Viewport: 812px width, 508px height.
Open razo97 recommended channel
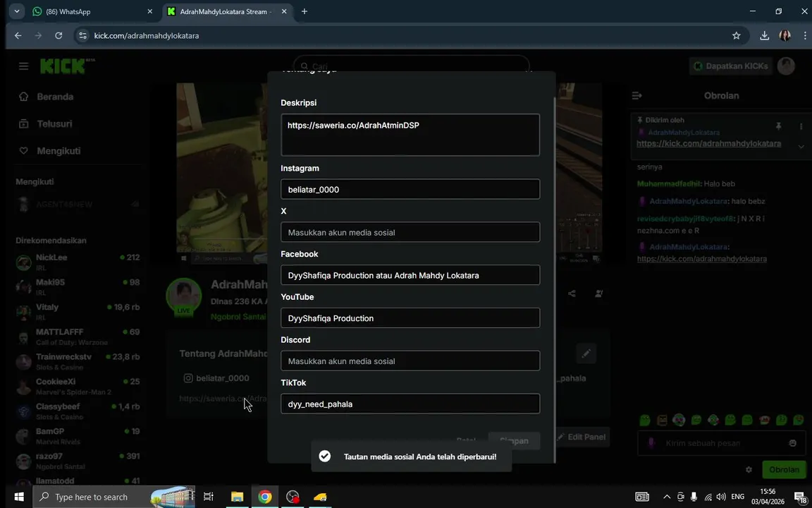coord(78,461)
